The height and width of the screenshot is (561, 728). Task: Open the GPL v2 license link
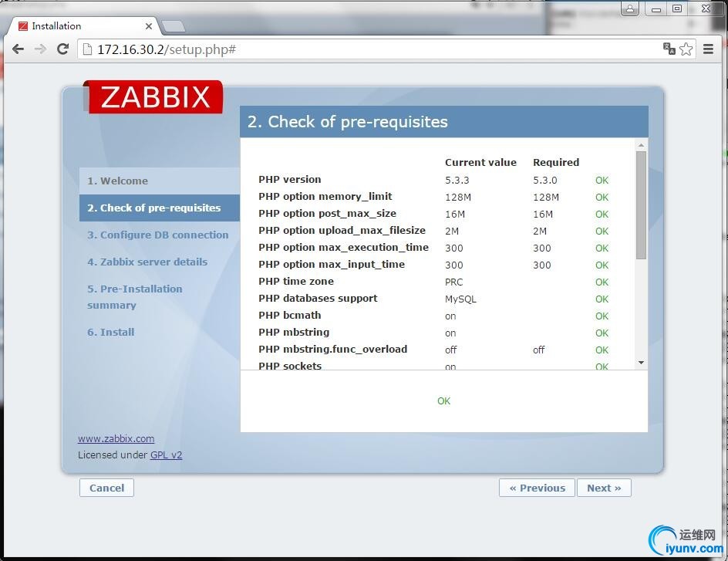(167, 455)
